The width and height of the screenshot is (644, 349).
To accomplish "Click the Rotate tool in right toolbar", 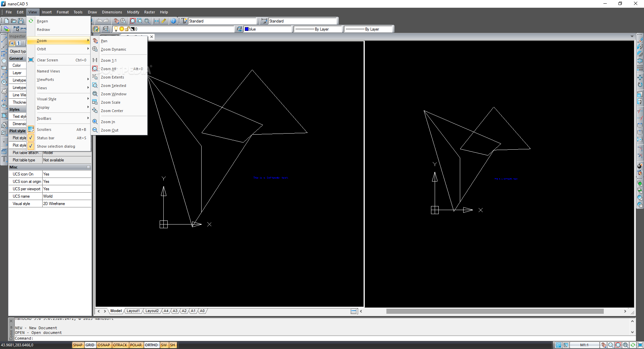I will pyautogui.click(x=640, y=85).
